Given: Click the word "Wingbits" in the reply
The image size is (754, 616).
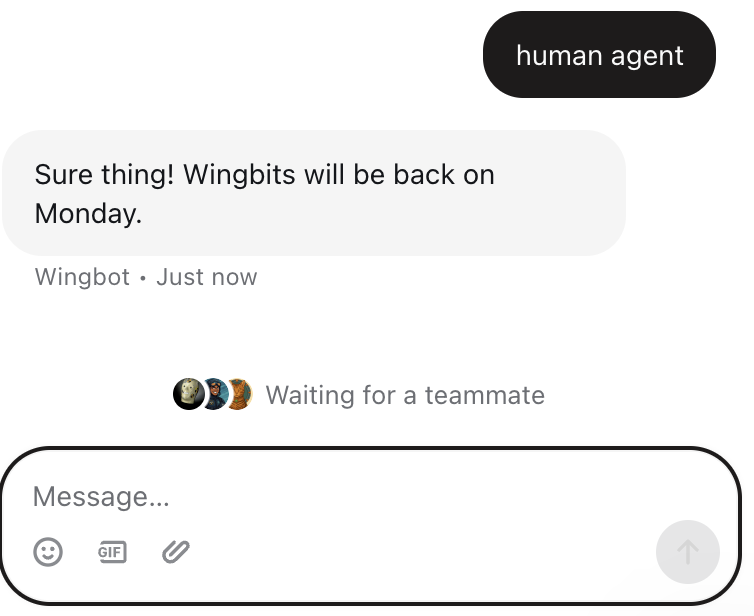Looking at the screenshot, I should tap(239, 174).
